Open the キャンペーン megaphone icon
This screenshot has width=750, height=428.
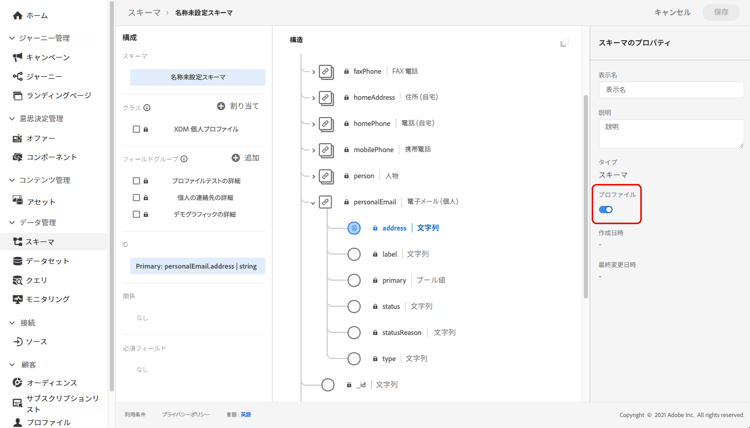pyautogui.click(x=18, y=57)
